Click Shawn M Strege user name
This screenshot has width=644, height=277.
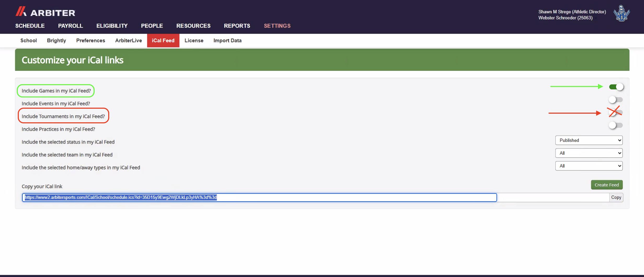[572, 12]
